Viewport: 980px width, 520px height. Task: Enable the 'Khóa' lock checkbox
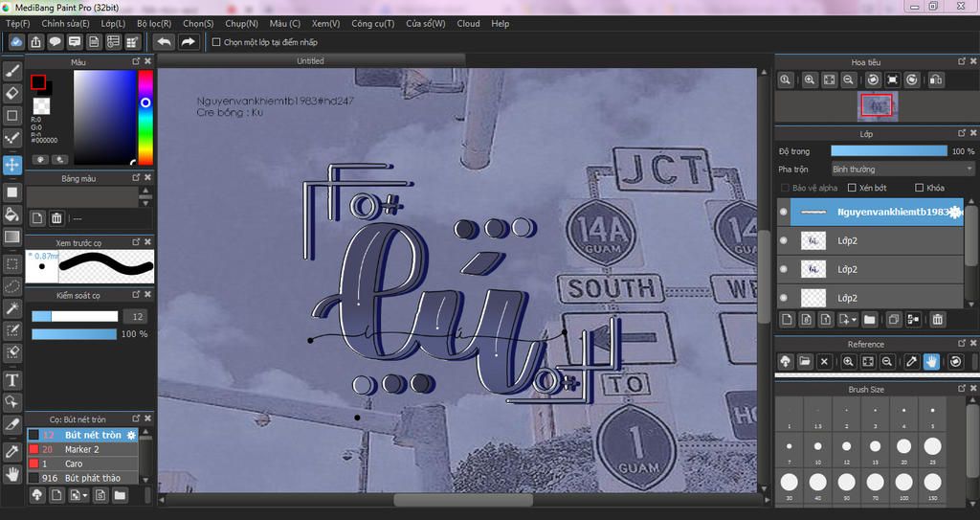pos(919,188)
